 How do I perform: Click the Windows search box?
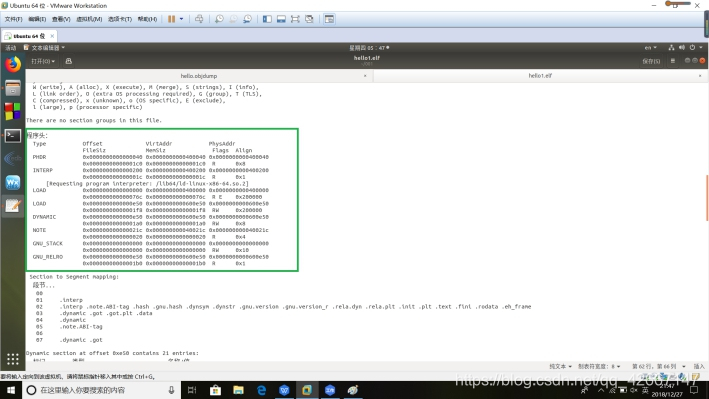click(101, 390)
